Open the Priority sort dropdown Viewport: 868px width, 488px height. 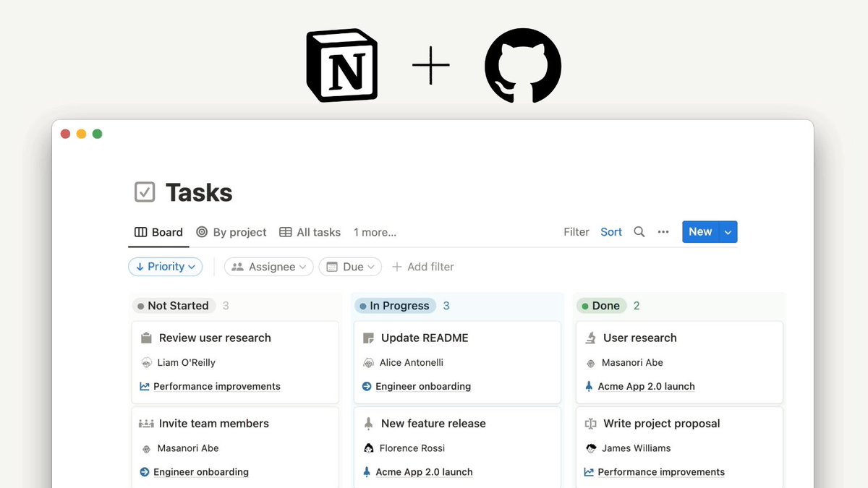[x=165, y=266]
